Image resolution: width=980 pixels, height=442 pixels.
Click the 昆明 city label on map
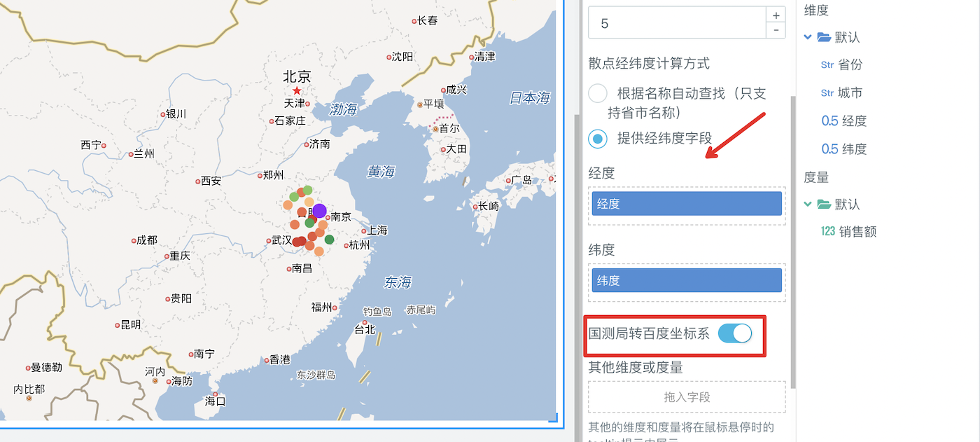(131, 325)
